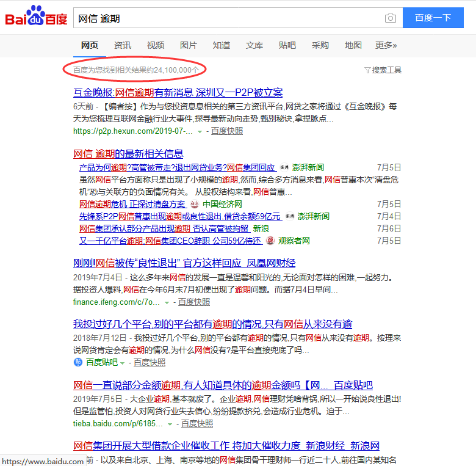The height and width of the screenshot is (466, 476).
Task: Open 百度快照 for the tieba.baidu.com result
Action: coord(197,423)
